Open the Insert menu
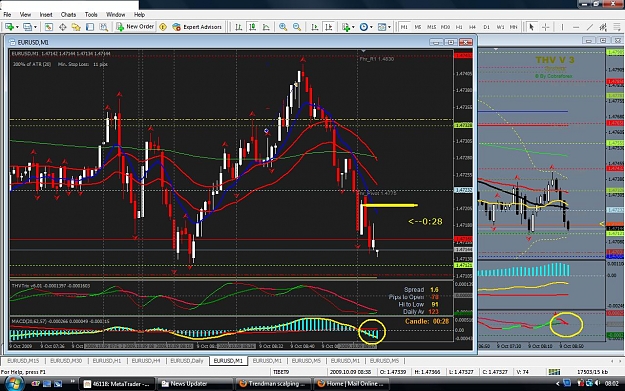The image size is (625, 391). [x=46, y=15]
